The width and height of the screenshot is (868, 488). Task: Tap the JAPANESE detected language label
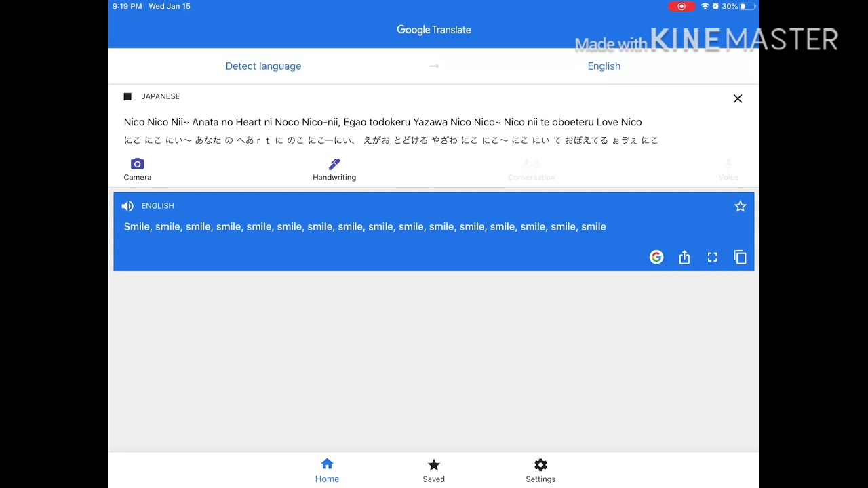pos(161,96)
